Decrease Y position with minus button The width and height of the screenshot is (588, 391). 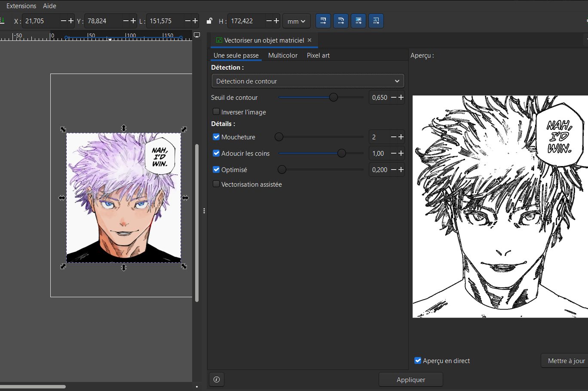pos(126,21)
